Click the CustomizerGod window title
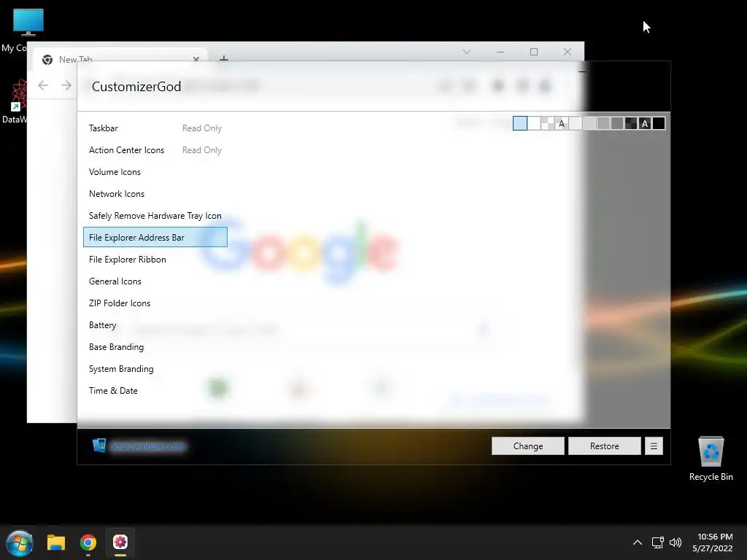Viewport: 747px width, 560px height. click(136, 87)
